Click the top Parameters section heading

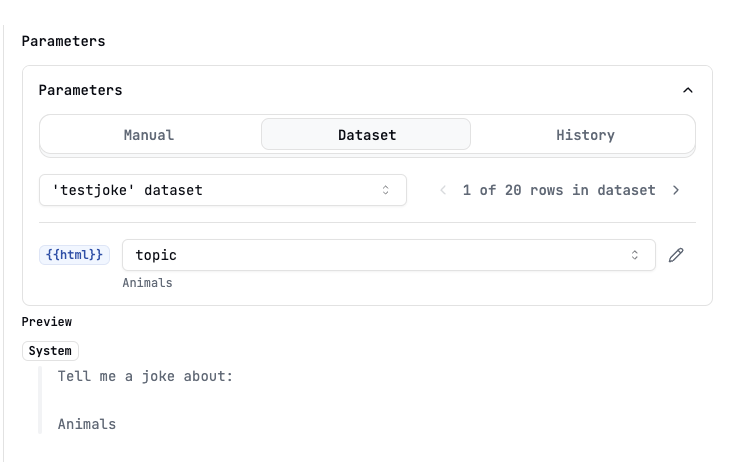pyautogui.click(x=63, y=41)
